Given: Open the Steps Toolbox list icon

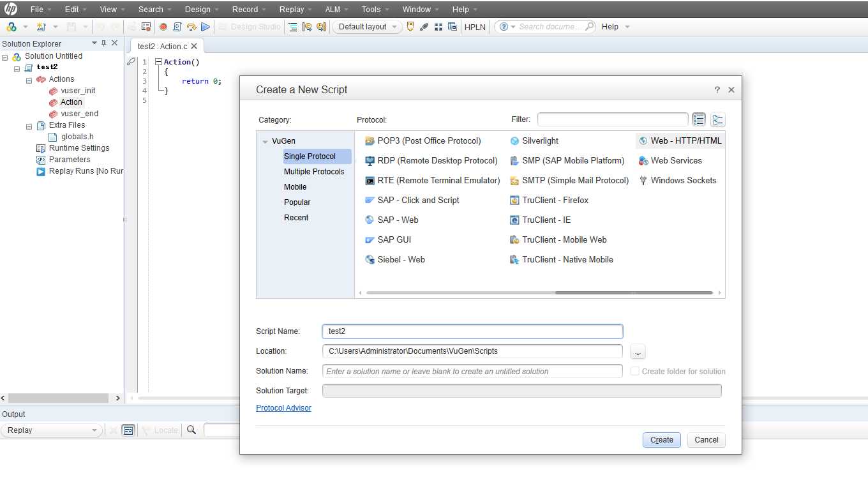Looking at the screenshot, I should [x=293, y=27].
